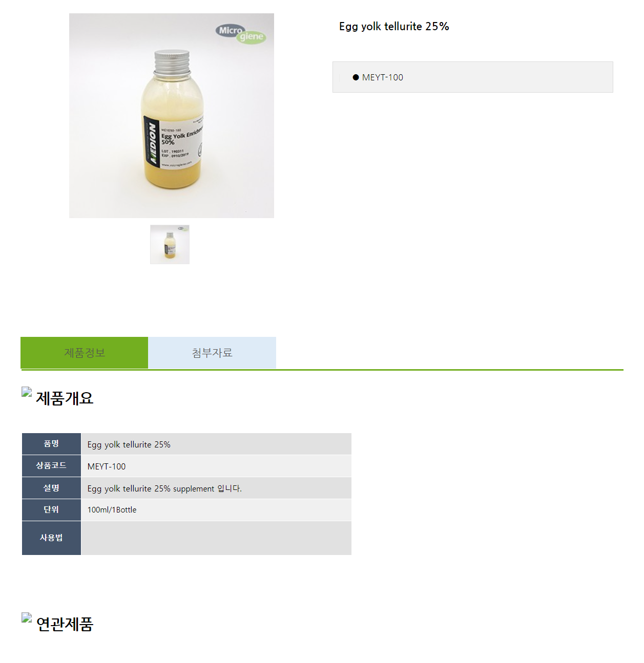This screenshot has width=644, height=663.
Task: Click the 연관제품 section heading
Action: (65, 624)
